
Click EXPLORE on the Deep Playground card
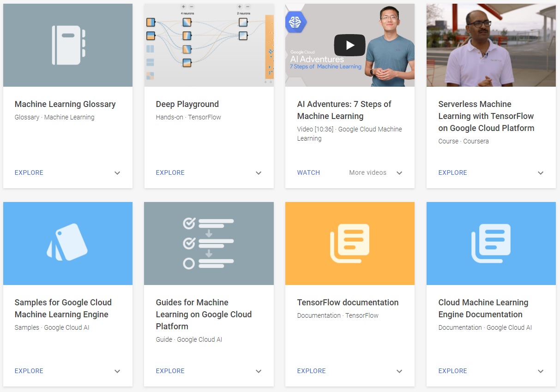coord(170,173)
